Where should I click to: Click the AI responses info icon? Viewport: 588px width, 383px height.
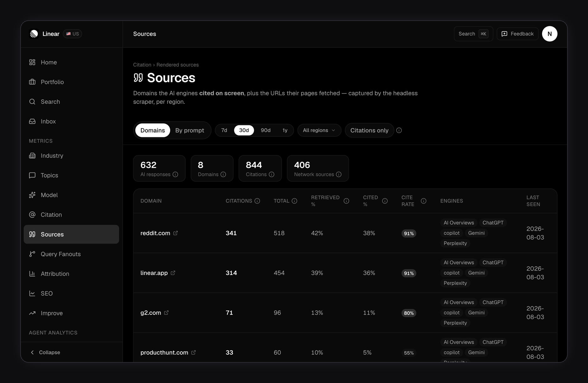coord(175,174)
